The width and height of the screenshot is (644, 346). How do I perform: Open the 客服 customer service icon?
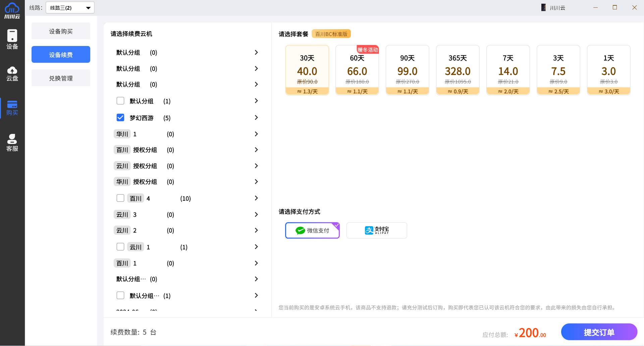12,143
